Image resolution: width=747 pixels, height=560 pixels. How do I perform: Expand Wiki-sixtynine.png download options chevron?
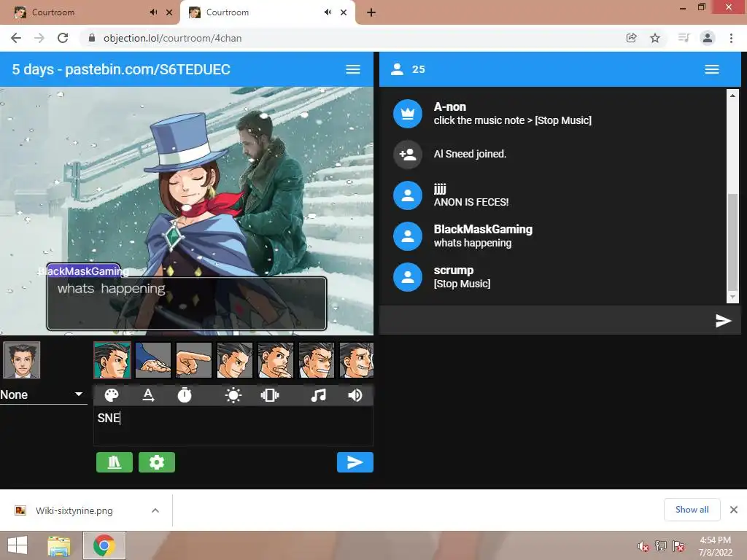(155, 510)
